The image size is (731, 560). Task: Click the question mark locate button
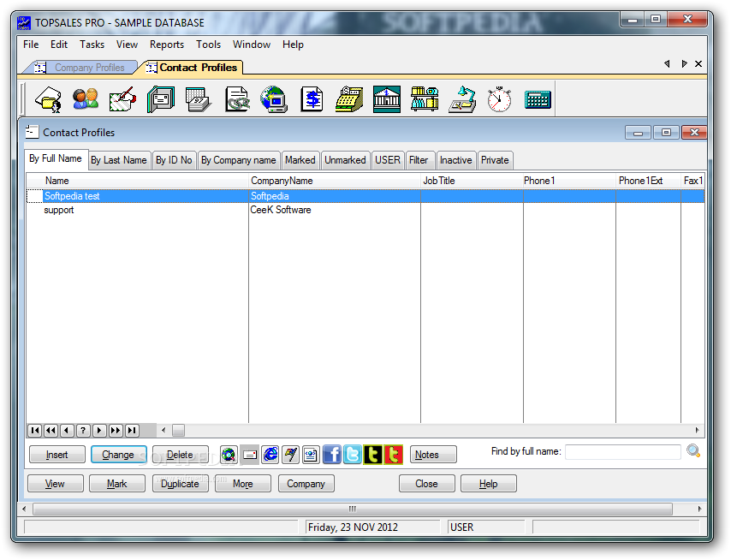click(83, 431)
